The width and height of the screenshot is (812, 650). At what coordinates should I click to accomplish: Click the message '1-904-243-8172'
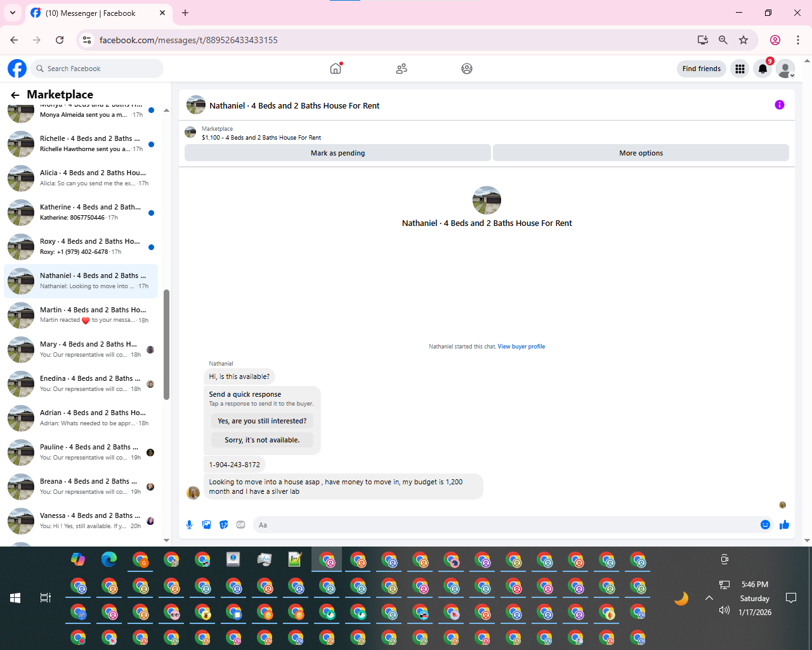pos(235,465)
